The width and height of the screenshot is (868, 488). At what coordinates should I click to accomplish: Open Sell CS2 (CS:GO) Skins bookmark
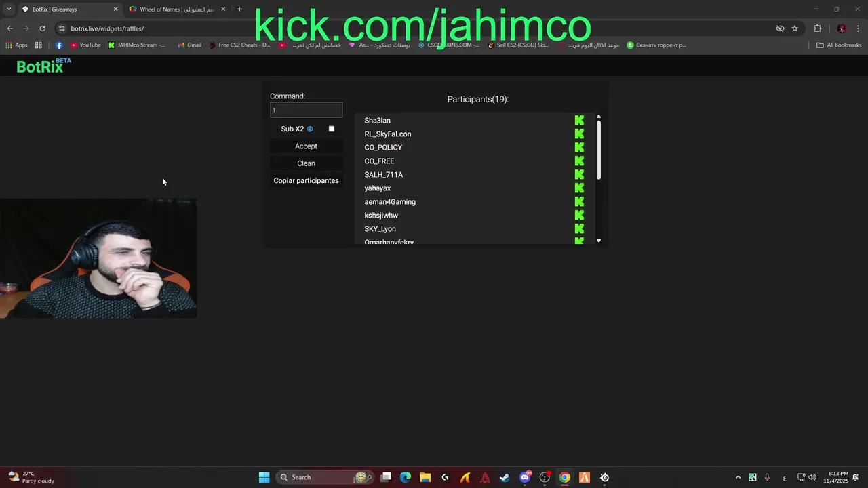(x=519, y=45)
